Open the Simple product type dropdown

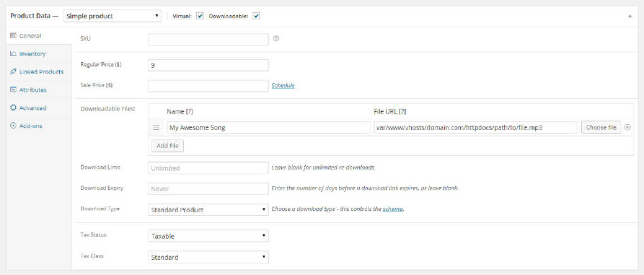112,16
